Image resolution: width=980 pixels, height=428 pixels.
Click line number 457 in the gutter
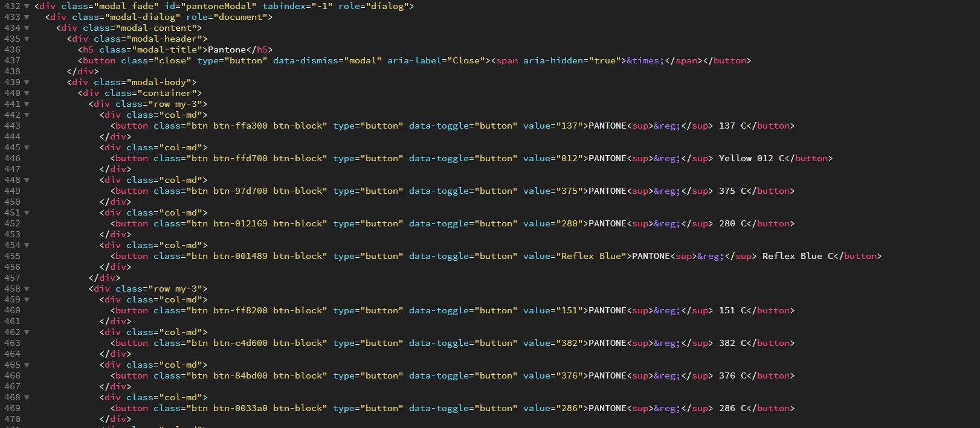pyautogui.click(x=12, y=278)
